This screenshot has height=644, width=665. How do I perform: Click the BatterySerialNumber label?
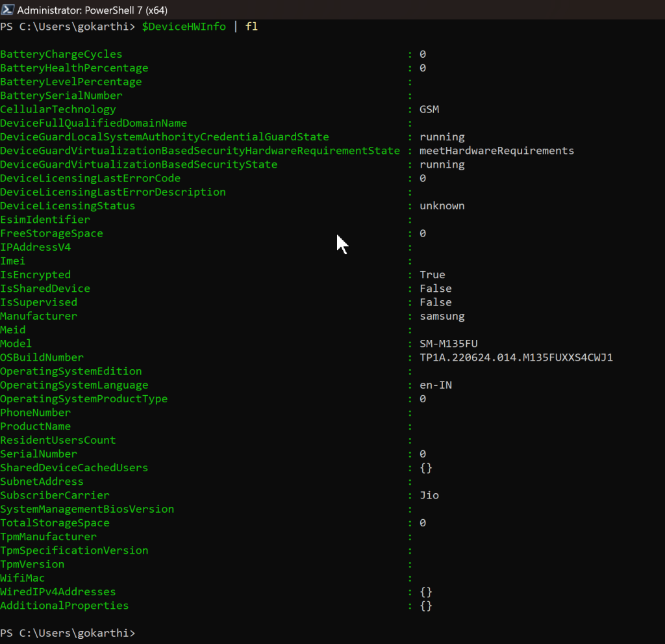click(x=61, y=96)
